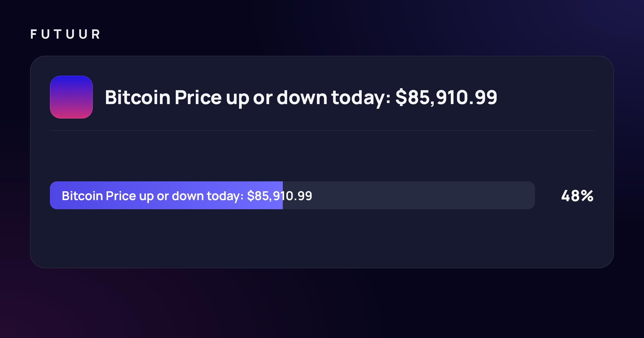Select the Bitcoin Price label inside the bar
This screenshot has width=644, height=338.
(x=187, y=196)
